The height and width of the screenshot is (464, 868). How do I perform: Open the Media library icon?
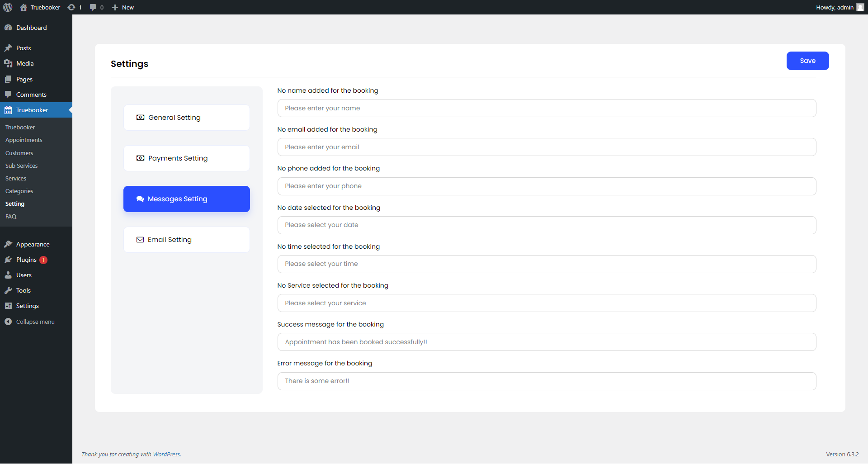(x=9, y=63)
